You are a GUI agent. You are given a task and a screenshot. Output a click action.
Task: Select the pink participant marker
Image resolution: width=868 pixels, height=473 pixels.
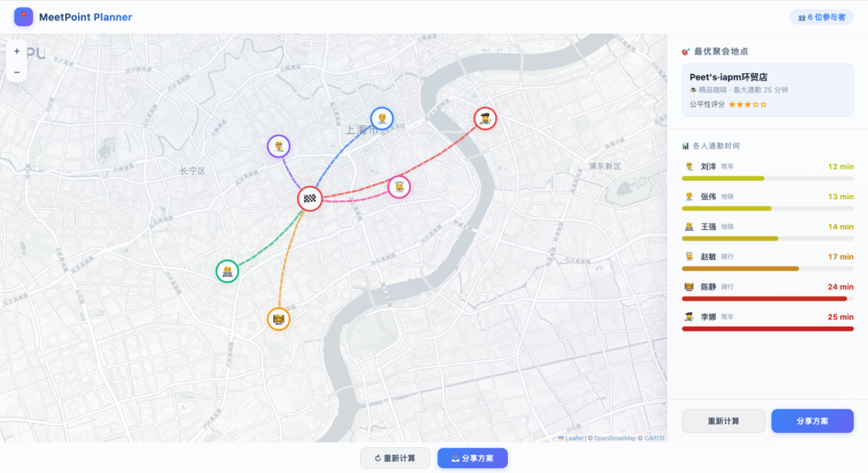399,187
